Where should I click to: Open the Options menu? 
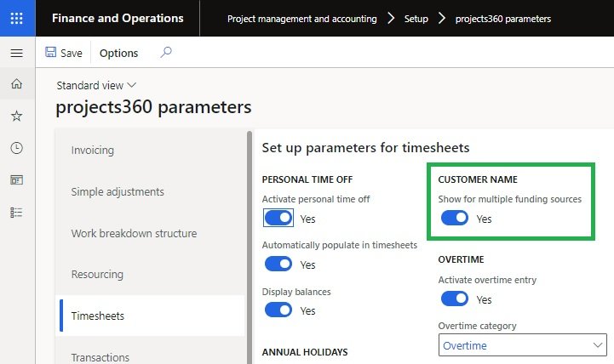pos(118,53)
